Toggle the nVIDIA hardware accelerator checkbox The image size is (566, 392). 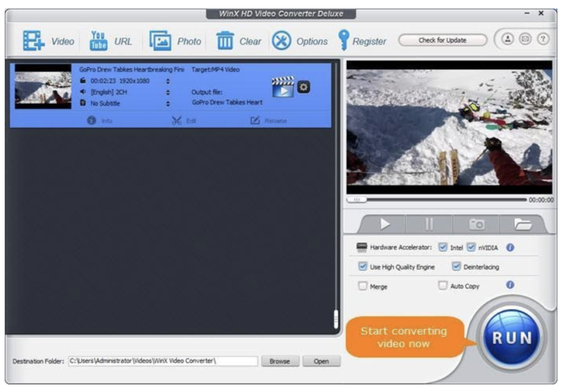click(471, 247)
